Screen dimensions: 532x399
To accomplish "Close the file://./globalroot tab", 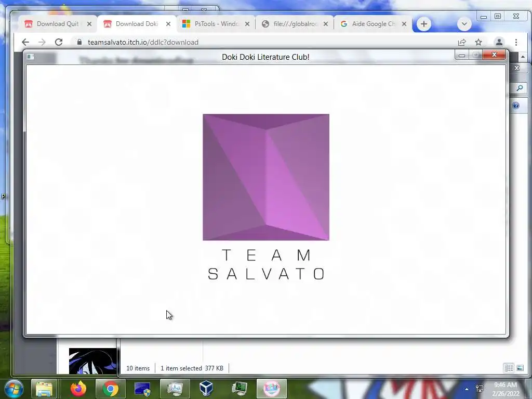I will coord(326,24).
